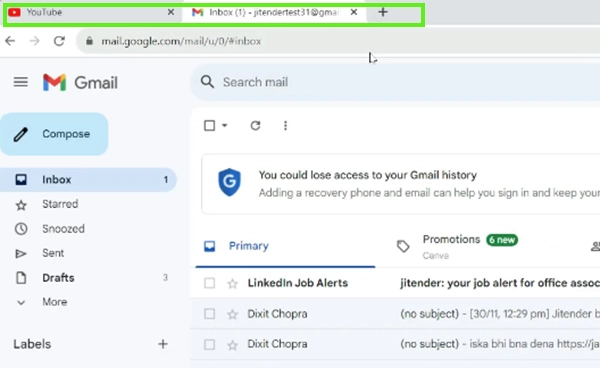Go back to previous page
This screenshot has width=600, height=368.
[x=10, y=41]
